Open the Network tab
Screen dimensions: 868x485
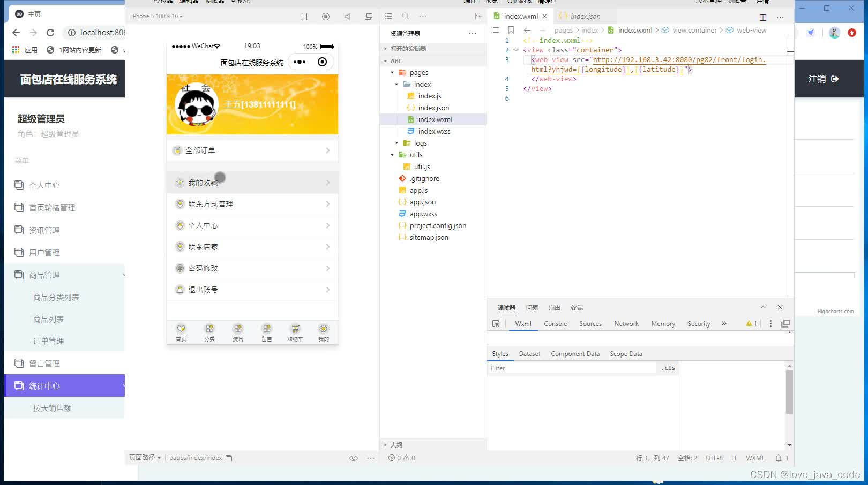626,324
